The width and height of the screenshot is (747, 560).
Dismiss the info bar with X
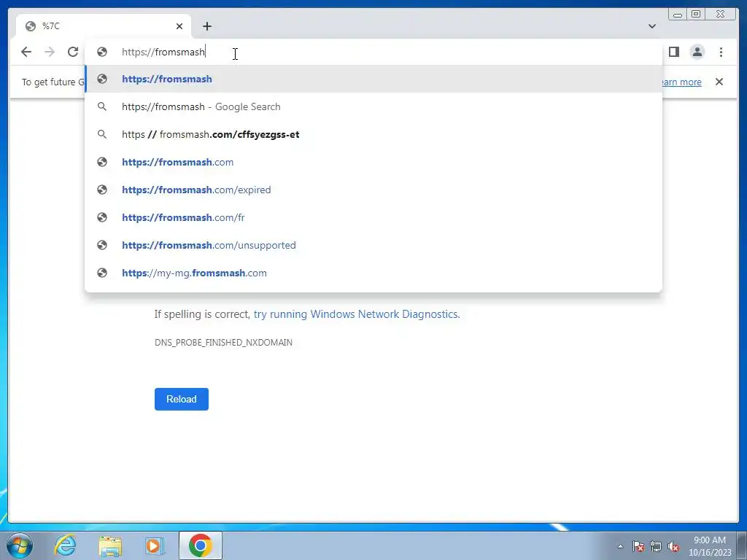719,82
